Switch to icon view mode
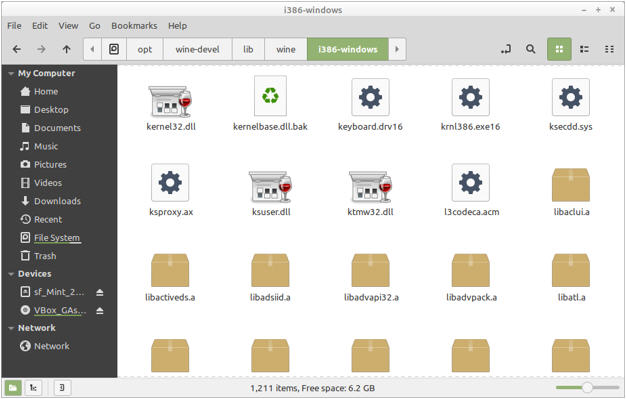The height and width of the screenshot is (399, 626). tap(559, 49)
